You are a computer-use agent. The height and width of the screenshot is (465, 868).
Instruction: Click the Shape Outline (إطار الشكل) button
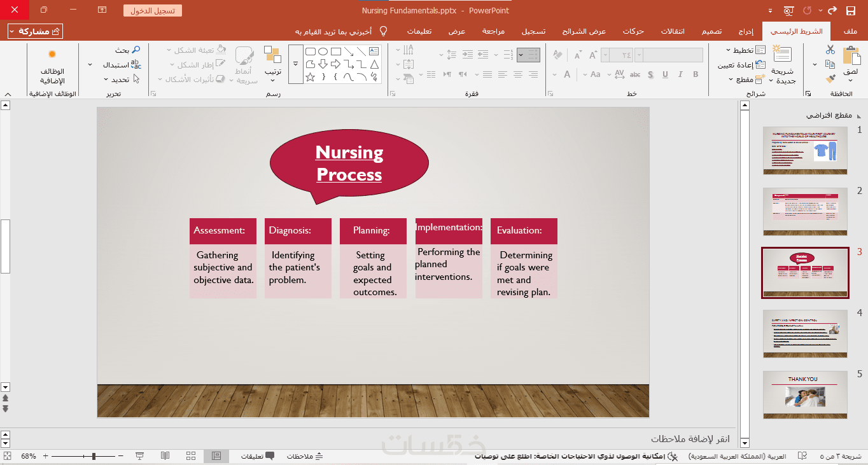[x=199, y=65]
